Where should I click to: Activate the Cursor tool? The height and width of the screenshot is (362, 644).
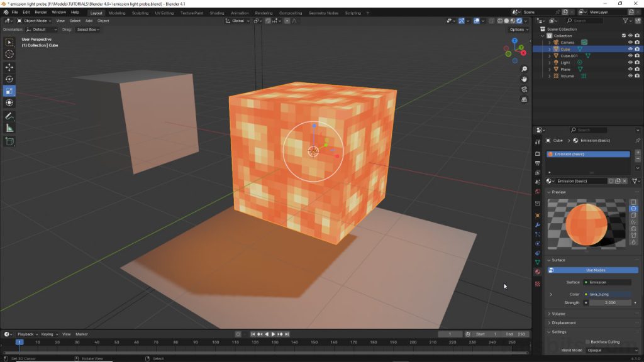tap(9, 53)
